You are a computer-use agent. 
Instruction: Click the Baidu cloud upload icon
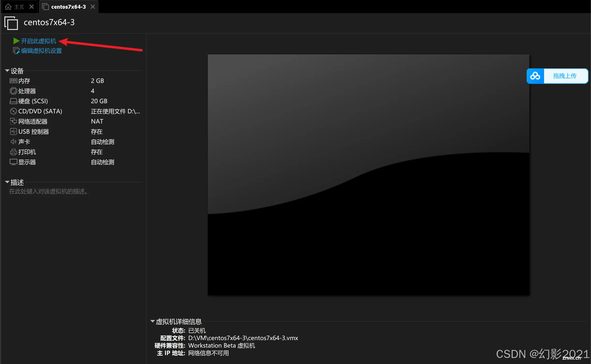[535, 76]
